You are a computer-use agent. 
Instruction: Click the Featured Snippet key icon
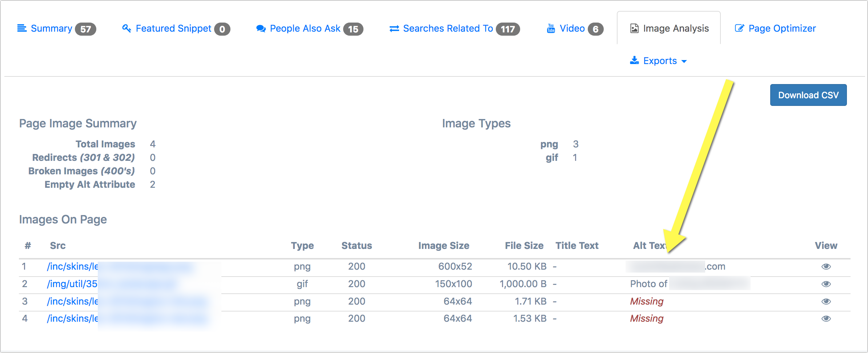pos(126,28)
